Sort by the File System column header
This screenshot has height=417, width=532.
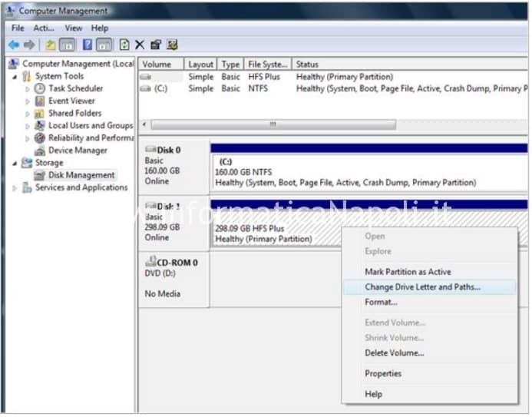[x=267, y=65]
